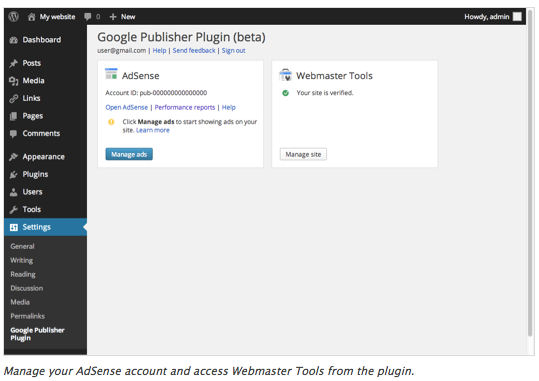Click Howdy, admin account menu
The height and width of the screenshot is (381, 539).
(x=486, y=17)
